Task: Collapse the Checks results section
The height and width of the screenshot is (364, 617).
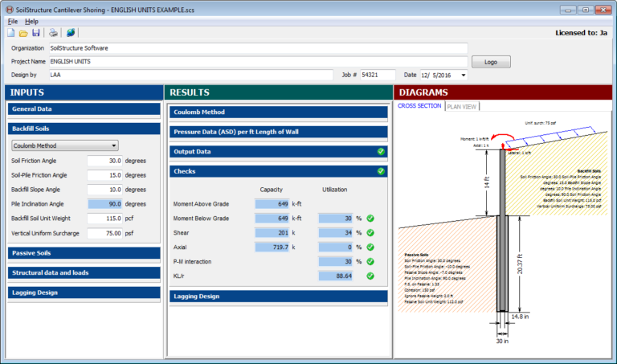Action: click(x=278, y=171)
